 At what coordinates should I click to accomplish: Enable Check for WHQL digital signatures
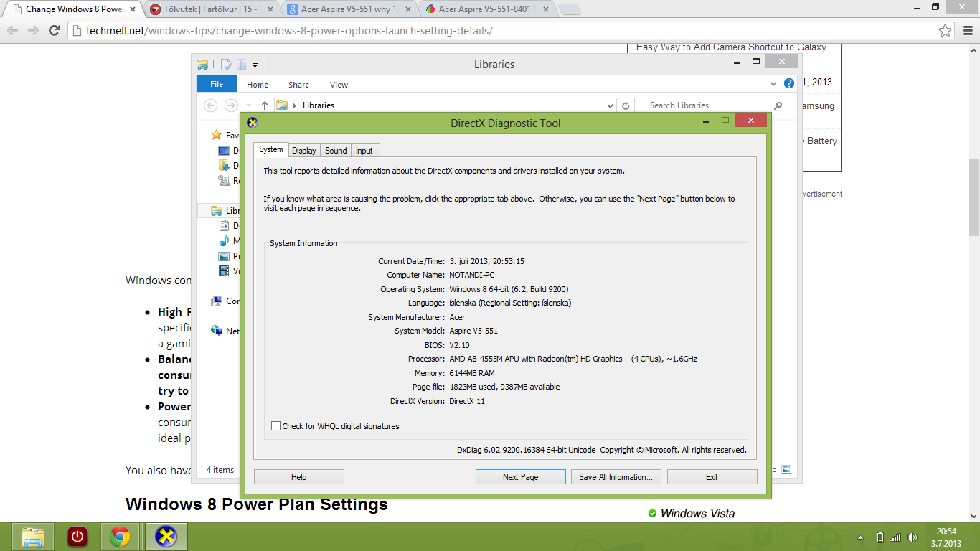[x=276, y=426]
